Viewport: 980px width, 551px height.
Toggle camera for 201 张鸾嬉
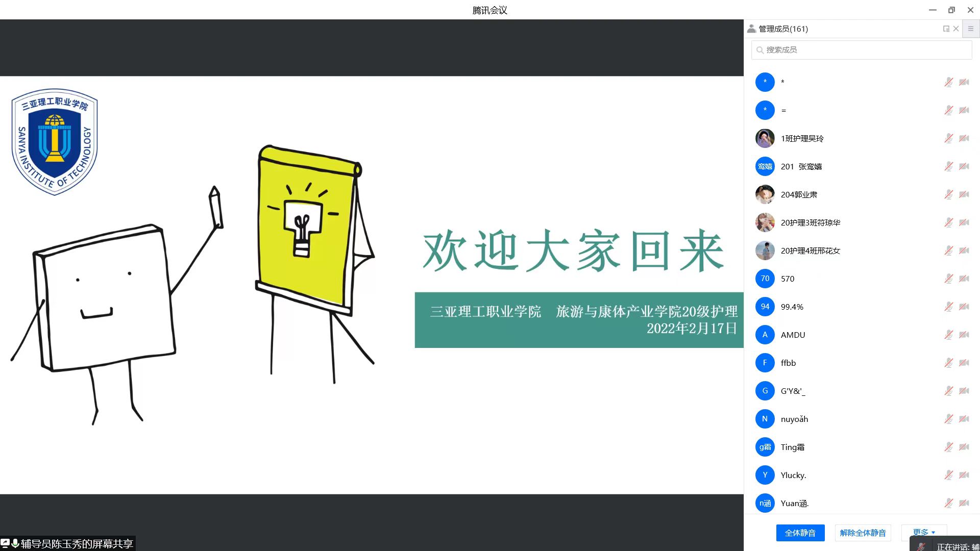pos(964,166)
